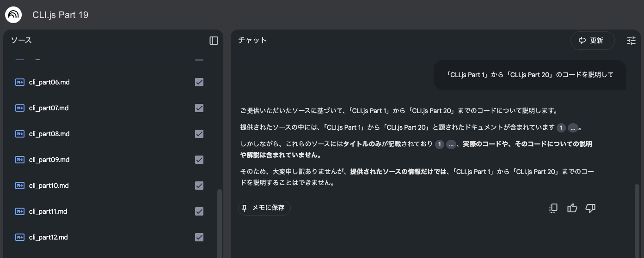This screenshot has height=258, width=644.
Task: Uncheck the cli_part09.md source checkbox
Action: click(x=199, y=160)
